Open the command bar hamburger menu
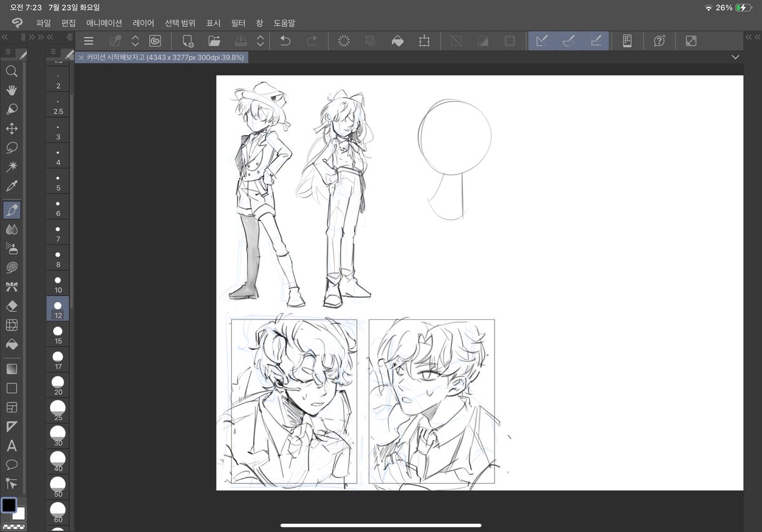The image size is (762, 532). 89,41
